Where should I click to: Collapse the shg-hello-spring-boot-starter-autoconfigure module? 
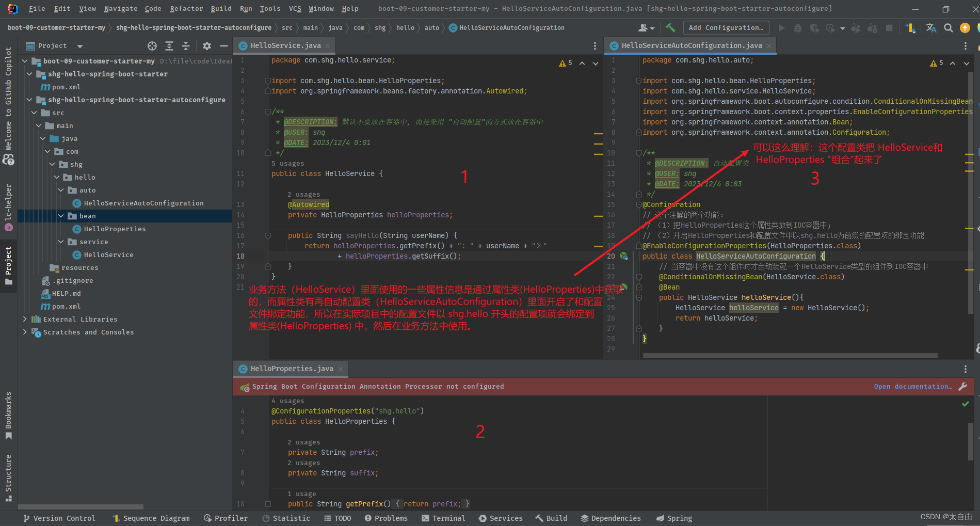click(29, 100)
